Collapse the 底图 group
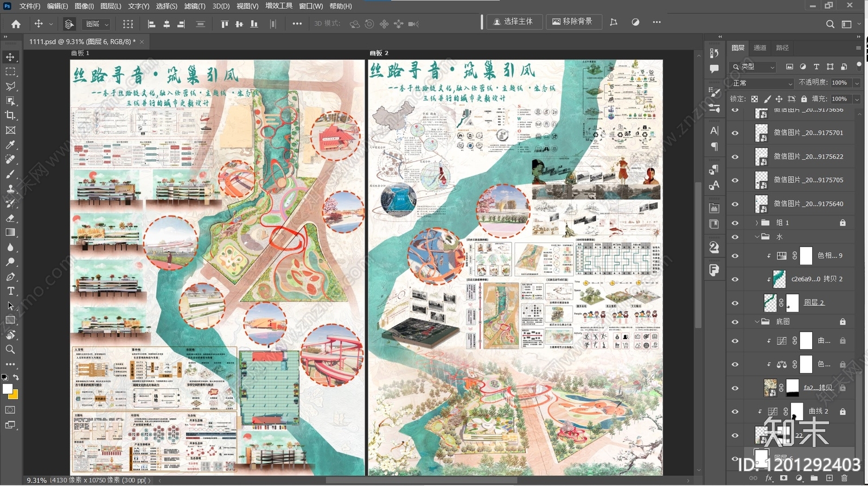The image size is (868, 486). click(757, 322)
